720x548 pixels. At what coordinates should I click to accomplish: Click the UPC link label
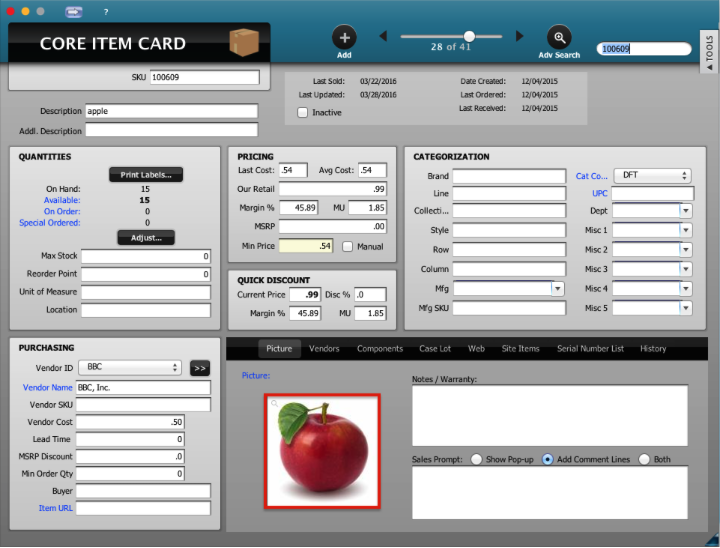pos(600,193)
